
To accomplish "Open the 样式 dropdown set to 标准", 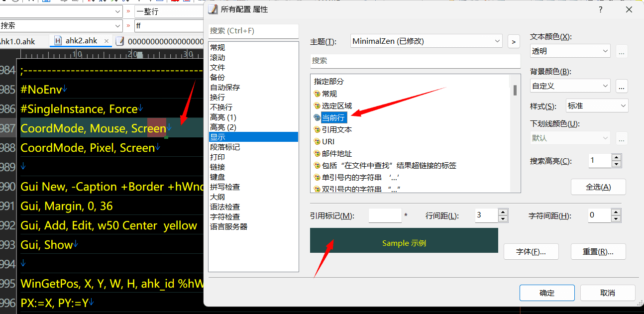I will pos(597,105).
